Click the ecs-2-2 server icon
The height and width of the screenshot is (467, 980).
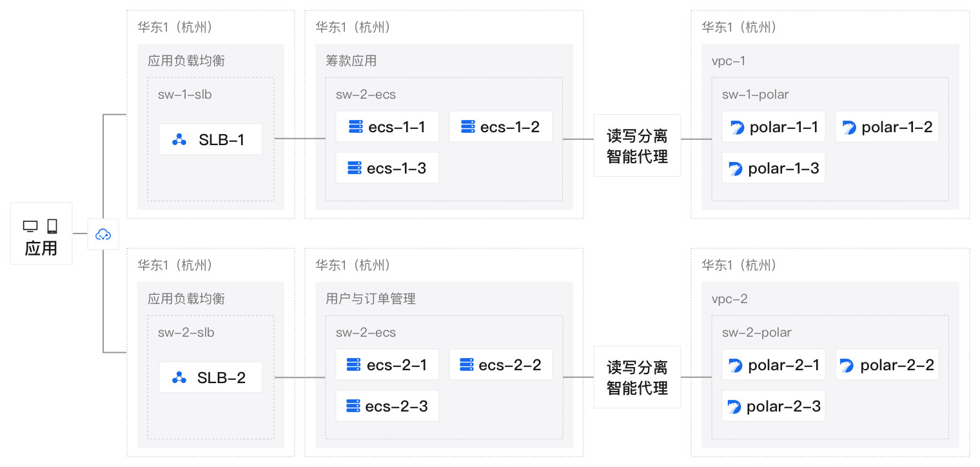(467, 365)
